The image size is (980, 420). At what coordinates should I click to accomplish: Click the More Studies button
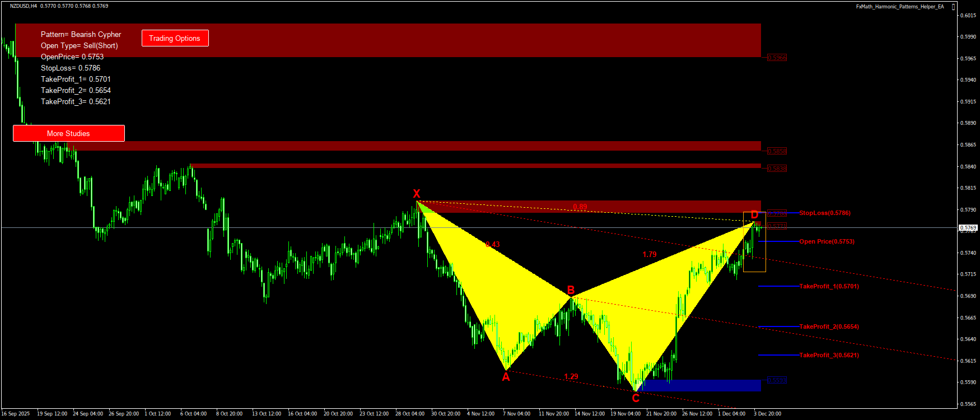[x=68, y=133]
